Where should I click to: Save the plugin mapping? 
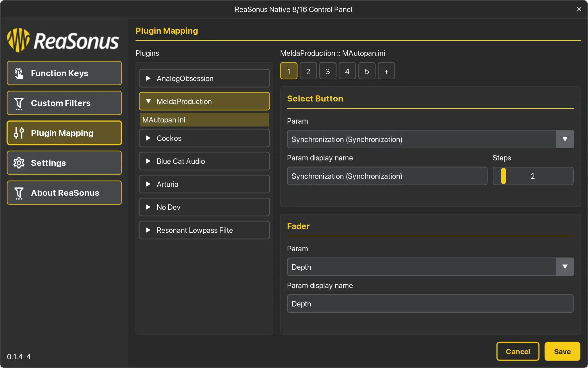click(562, 351)
